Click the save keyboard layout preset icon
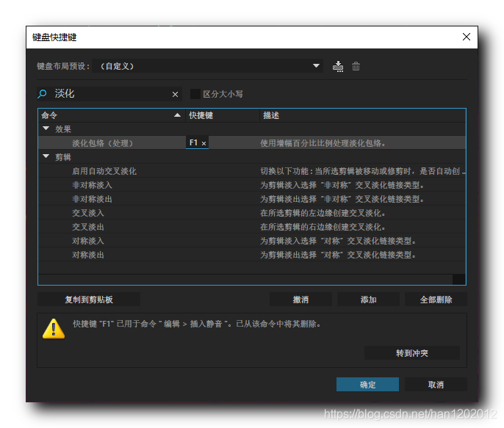This screenshot has width=504, height=428. click(x=337, y=66)
